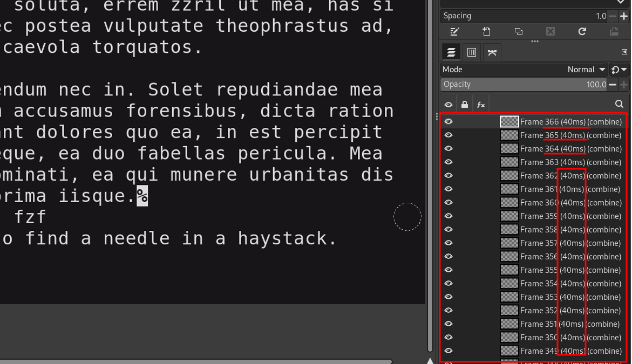632x364 pixels.
Task: Toggle visibility of Frame 358
Action: coord(448,229)
